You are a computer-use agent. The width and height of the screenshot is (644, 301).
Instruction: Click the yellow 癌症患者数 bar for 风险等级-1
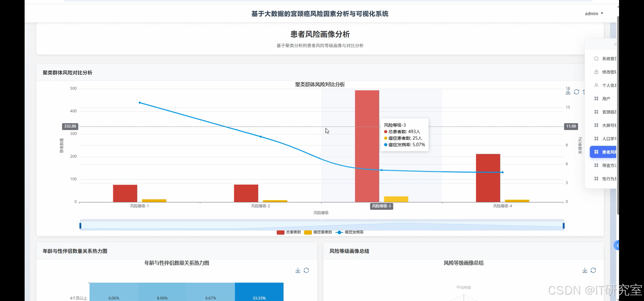154,201
